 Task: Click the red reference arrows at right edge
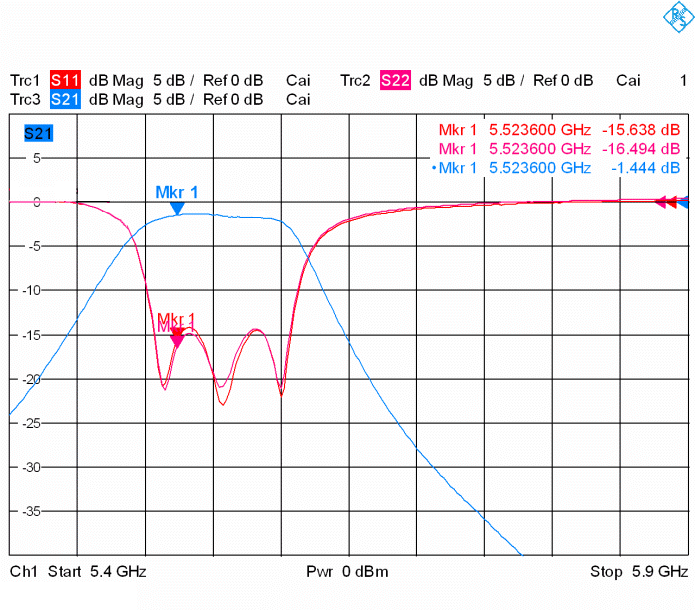(x=672, y=203)
